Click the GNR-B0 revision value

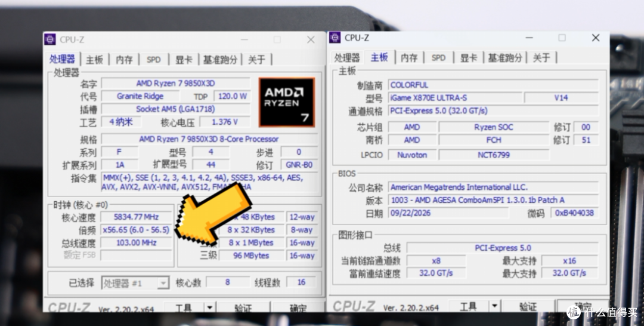click(x=299, y=165)
